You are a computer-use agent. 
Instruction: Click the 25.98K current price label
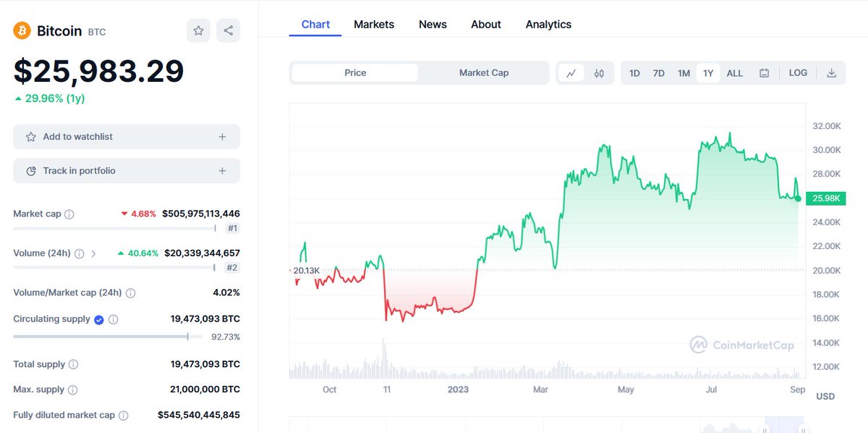825,198
